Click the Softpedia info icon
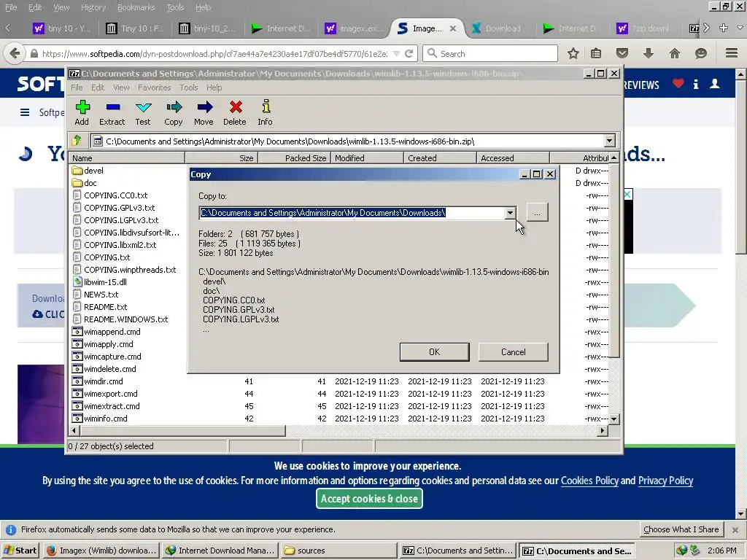This screenshot has height=560, width=747. click(x=696, y=85)
